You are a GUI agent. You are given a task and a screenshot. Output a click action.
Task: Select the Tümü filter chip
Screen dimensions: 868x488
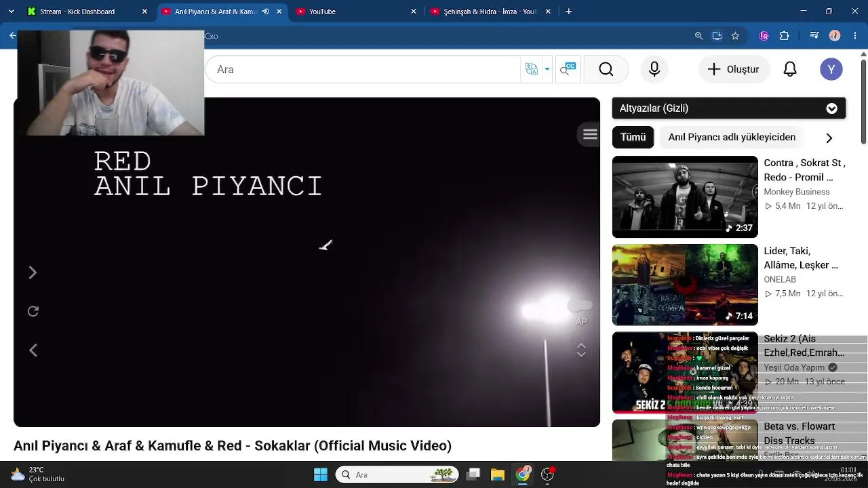[x=633, y=137]
